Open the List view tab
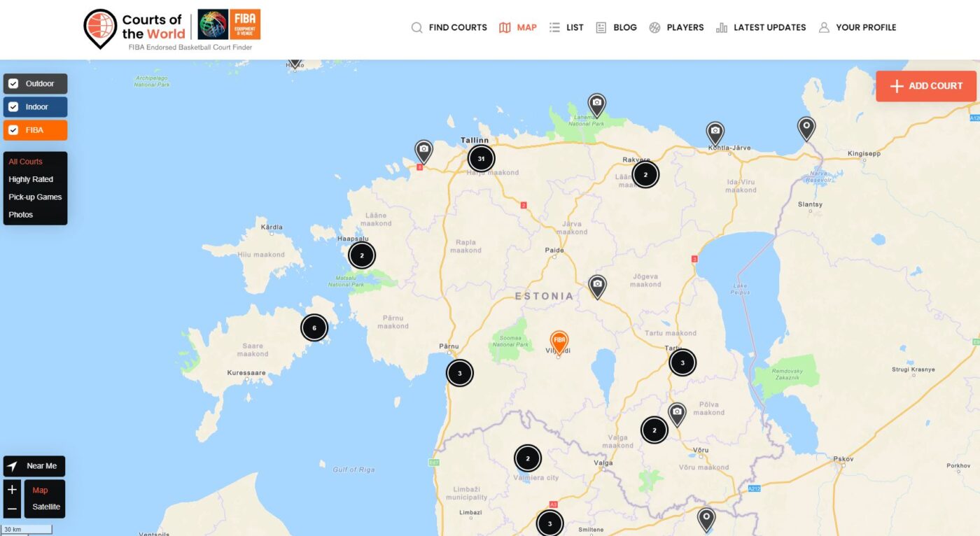 pyautogui.click(x=566, y=27)
